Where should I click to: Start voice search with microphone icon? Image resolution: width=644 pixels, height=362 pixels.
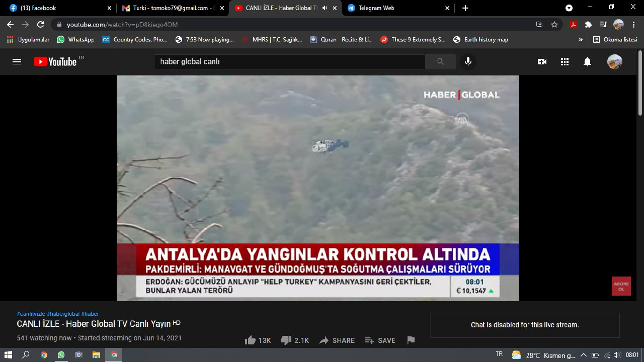click(468, 61)
